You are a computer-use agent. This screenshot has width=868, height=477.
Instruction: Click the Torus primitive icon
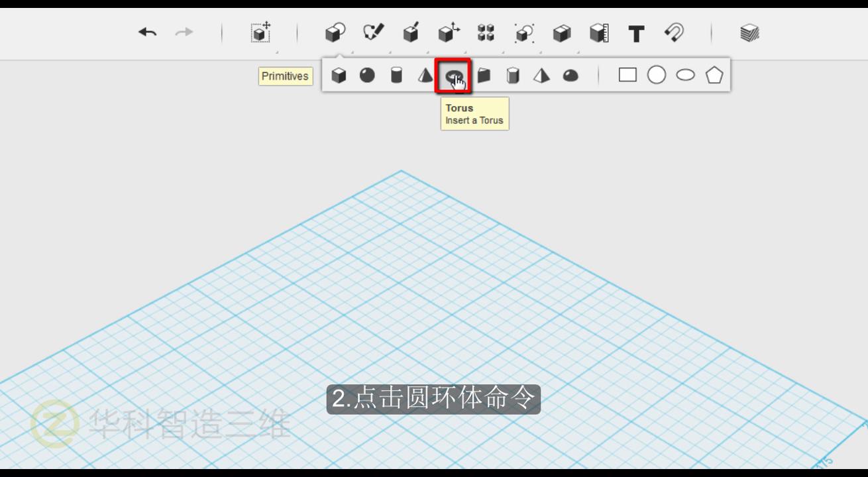pyautogui.click(x=453, y=76)
